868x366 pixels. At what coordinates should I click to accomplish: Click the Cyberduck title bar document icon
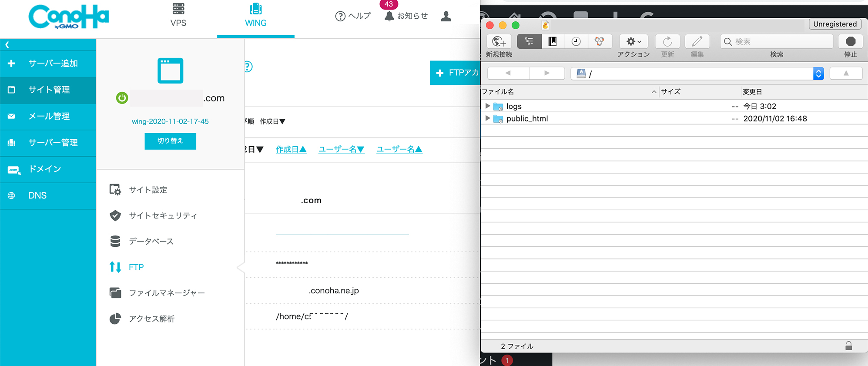tap(545, 25)
